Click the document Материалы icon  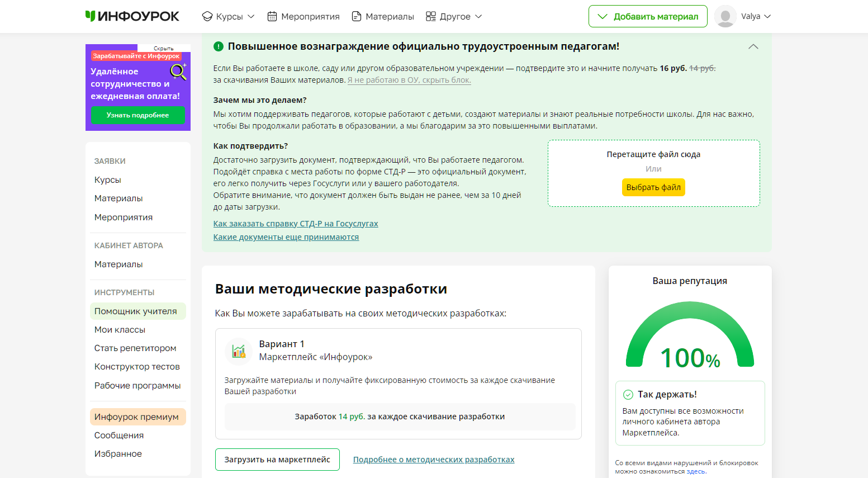357,16
